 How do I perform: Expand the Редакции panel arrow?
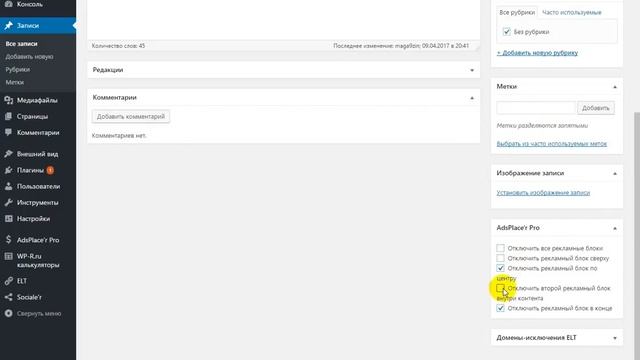(472, 70)
